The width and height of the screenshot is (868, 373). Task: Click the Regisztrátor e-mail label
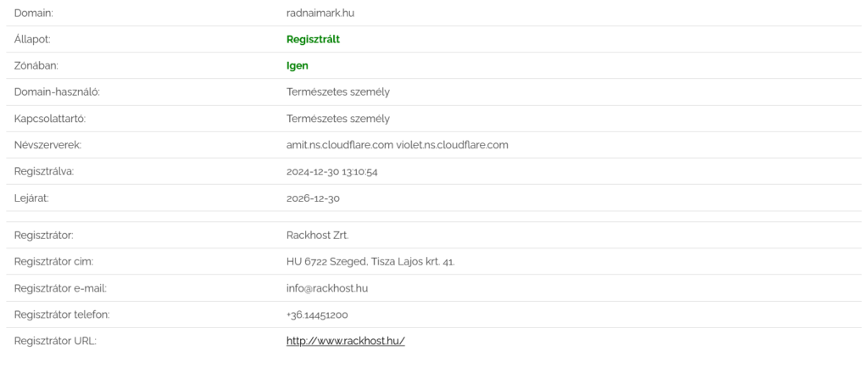tap(59, 288)
